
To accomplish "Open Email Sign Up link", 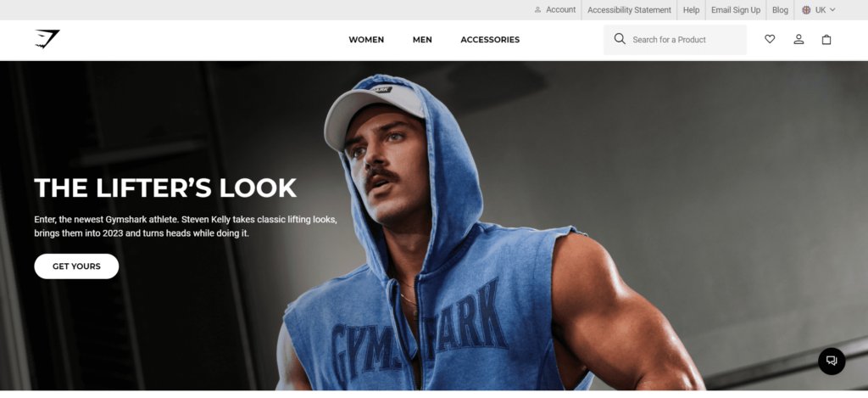I will (x=736, y=10).
